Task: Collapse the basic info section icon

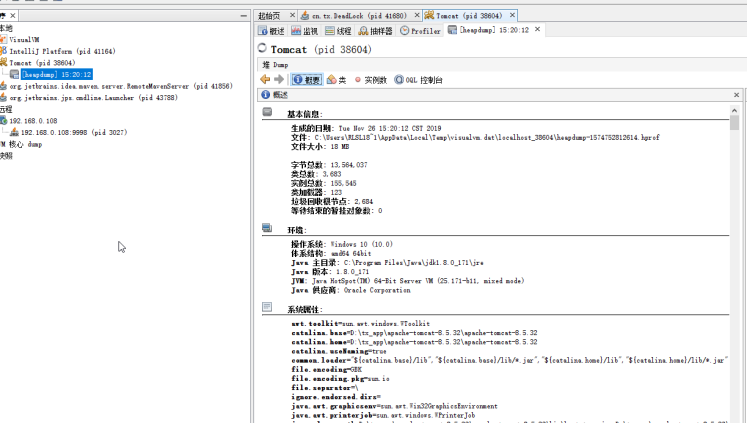Action: (267, 112)
